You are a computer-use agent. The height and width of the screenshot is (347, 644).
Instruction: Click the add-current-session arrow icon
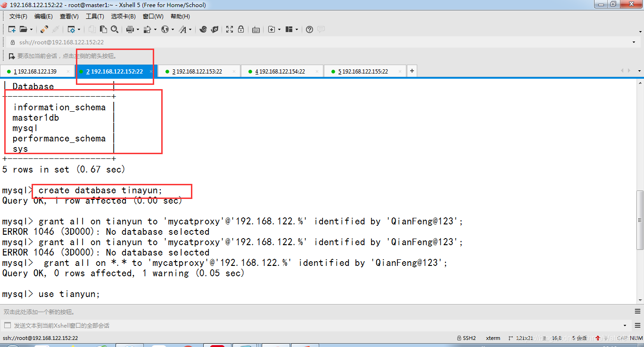pyautogui.click(x=12, y=56)
